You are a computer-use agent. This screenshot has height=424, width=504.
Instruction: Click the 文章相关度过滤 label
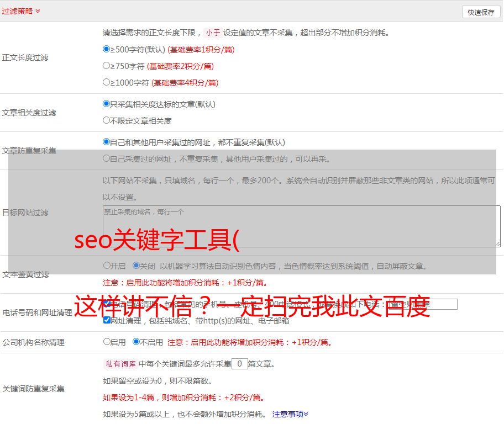pyautogui.click(x=29, y=113)
